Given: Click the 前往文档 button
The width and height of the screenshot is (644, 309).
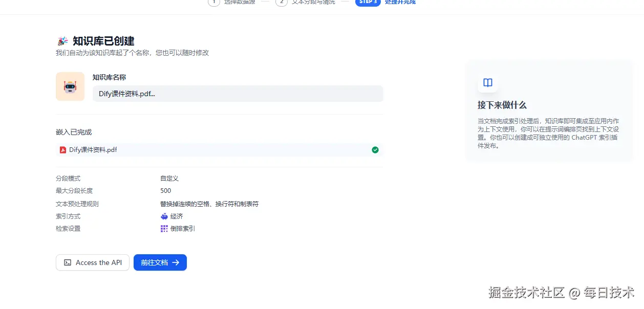Looking at the screenshot, I should (x=160, y=262).
